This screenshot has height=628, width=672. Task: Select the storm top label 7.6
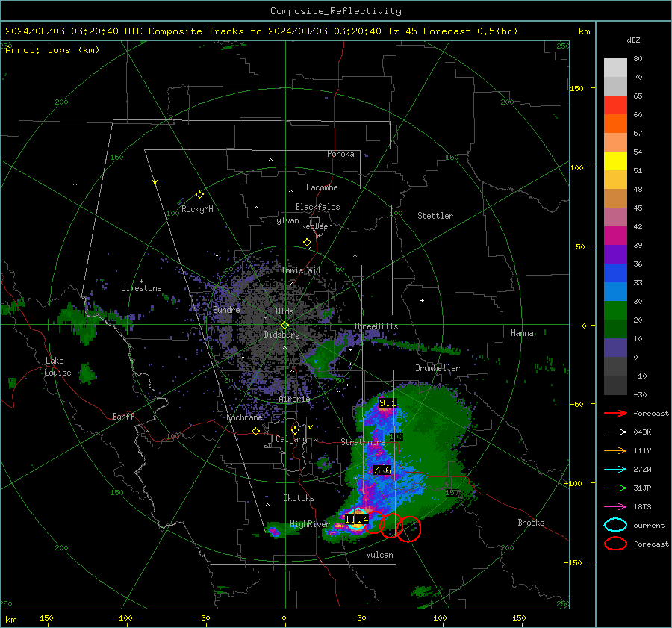(x=382, y=470)
